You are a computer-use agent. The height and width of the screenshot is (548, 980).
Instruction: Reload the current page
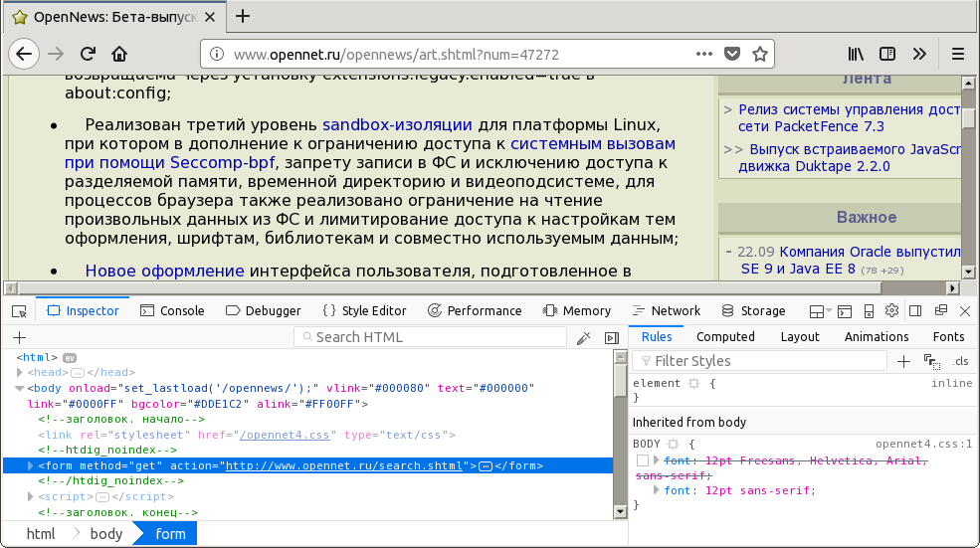click(x=88, y=55)
